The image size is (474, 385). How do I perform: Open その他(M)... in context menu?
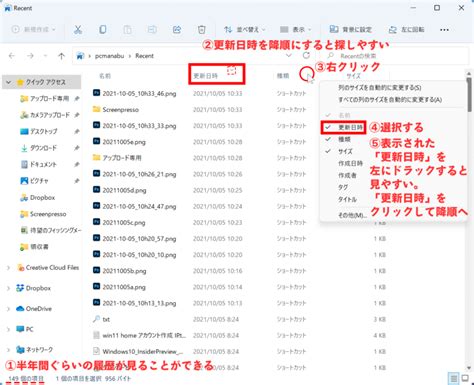pyautogui.click(x=352, y=215)
